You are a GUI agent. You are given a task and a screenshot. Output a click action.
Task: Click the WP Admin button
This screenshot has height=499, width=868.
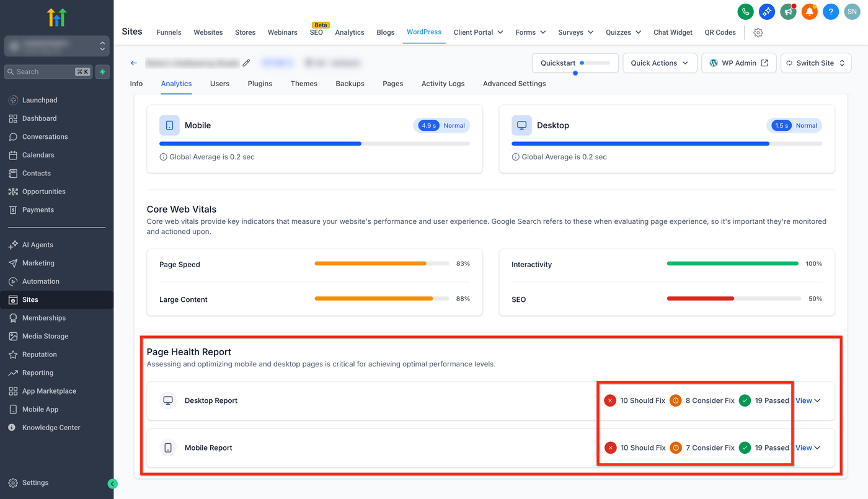pyautogui.click(x=738, y=63)
